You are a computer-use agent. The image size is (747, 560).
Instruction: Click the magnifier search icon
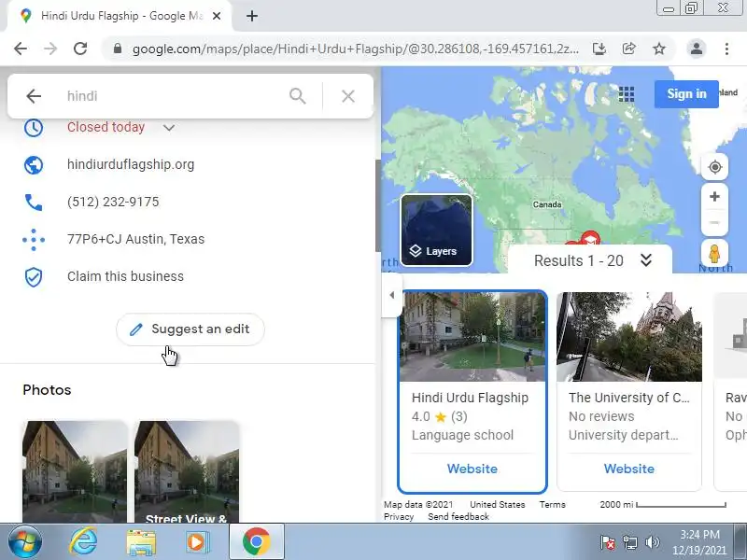298,96
